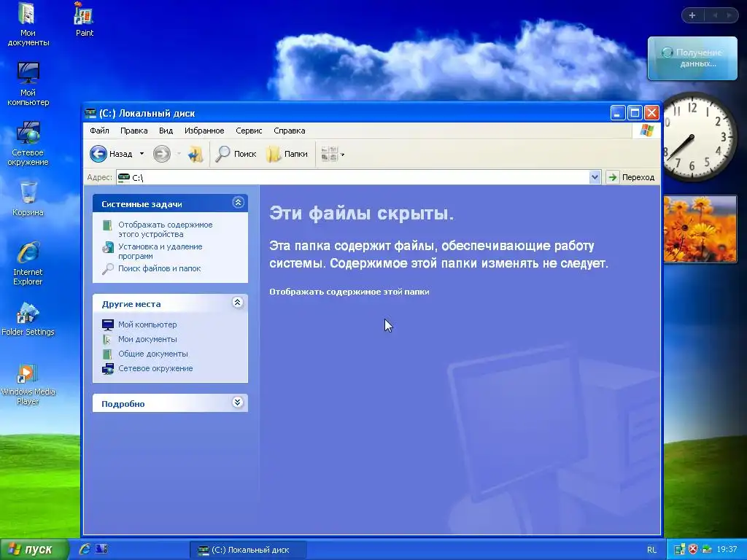Open the Назад history dropdown arrow

(142, 154)
